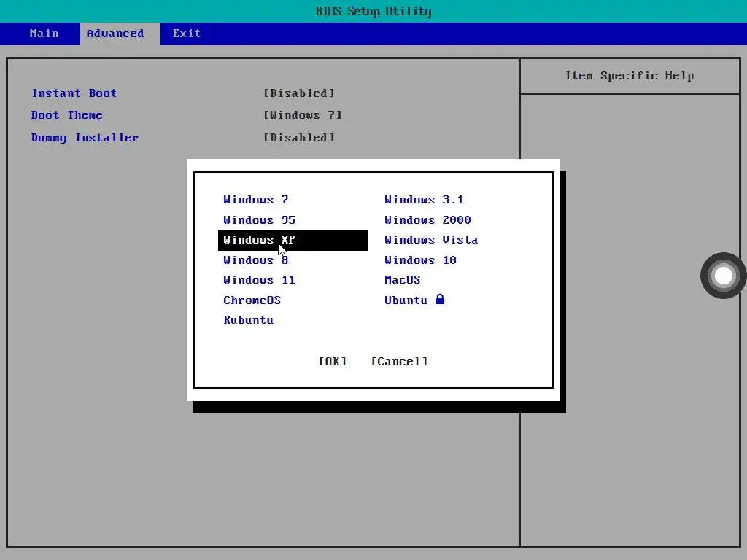The width and height of the screenshot is (747, 560).
Task: Open the Dummy Installer Disabled value
Action: [299, 138]
